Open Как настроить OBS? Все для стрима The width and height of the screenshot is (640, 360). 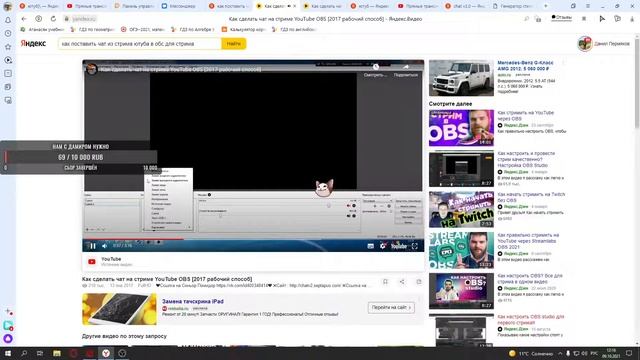[530, 279]
